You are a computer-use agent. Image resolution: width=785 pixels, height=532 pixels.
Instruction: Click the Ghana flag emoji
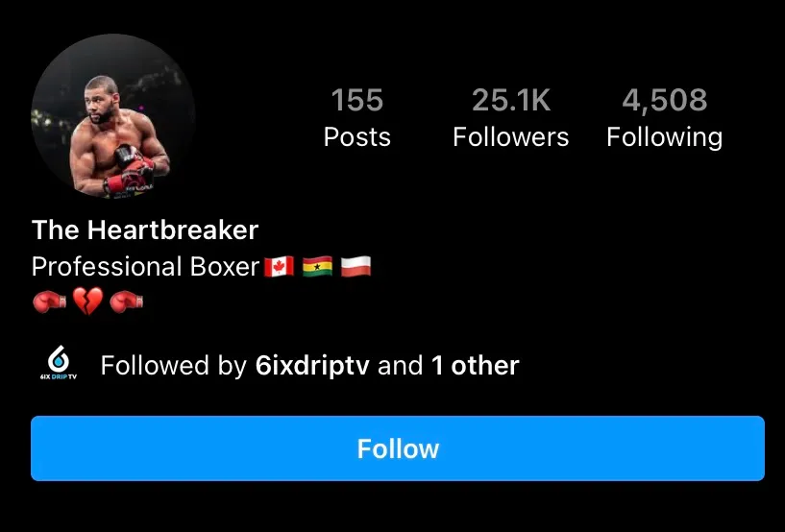point(317,266)
